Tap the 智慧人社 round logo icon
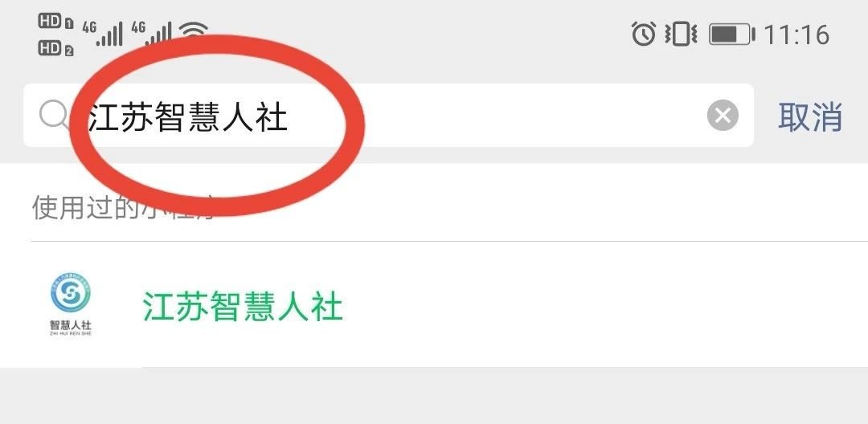This screenshot has width=868, height=424. click(70, 292)
